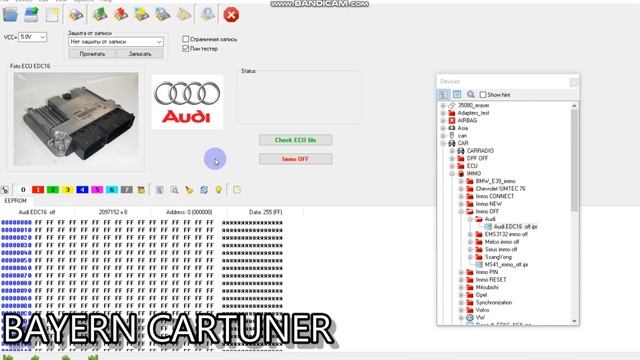Collapse the Audi folder under Immo OFF
This screenshot has width=640, height=360.
[470, 219]
